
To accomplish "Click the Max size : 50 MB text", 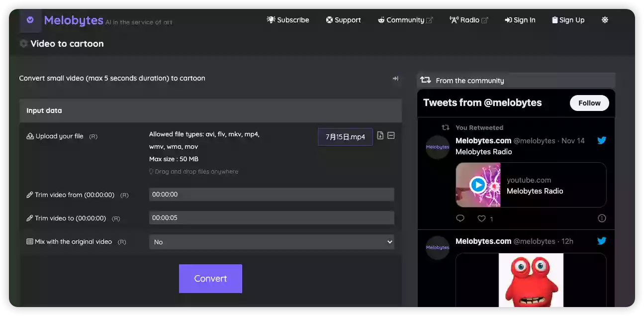I will (174, 159).
